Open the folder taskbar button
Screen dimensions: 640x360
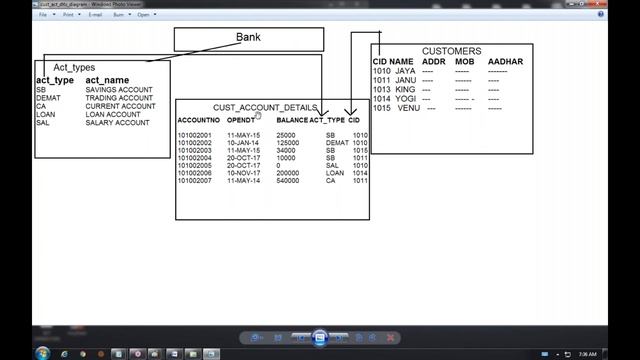coord(193,354)
